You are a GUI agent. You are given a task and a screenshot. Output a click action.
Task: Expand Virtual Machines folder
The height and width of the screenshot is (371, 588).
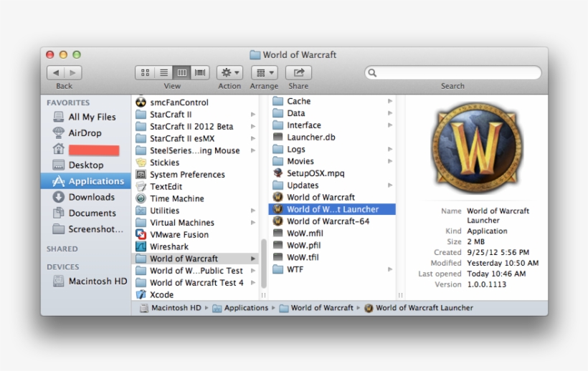click(x=253, y=223)
